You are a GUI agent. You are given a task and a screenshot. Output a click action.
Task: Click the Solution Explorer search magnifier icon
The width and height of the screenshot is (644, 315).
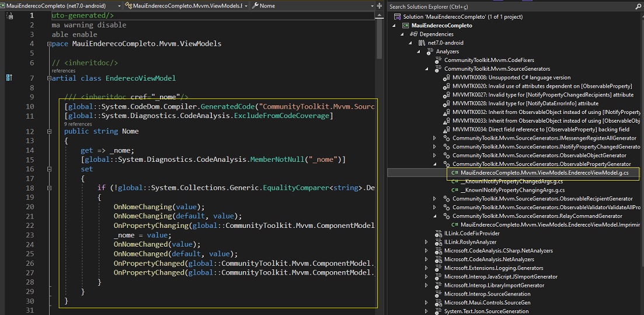click(x=638, y=7)
